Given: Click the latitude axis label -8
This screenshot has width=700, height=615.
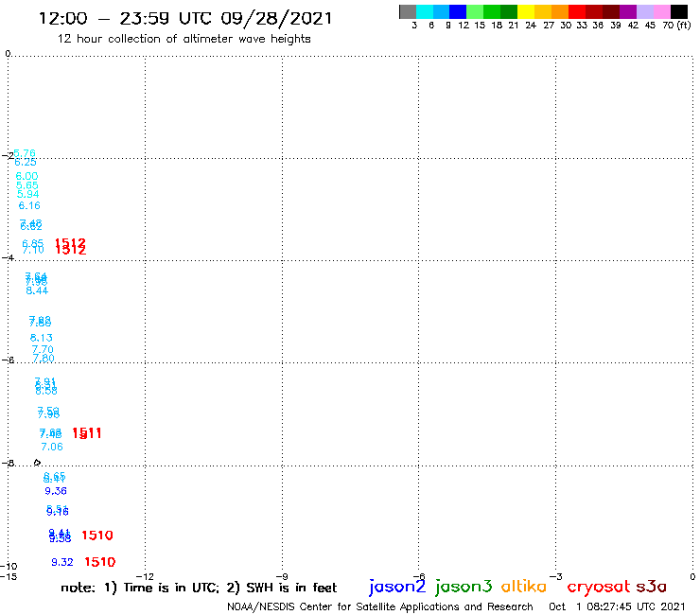Looking at the screenshot, I should (x=8, y=464).
